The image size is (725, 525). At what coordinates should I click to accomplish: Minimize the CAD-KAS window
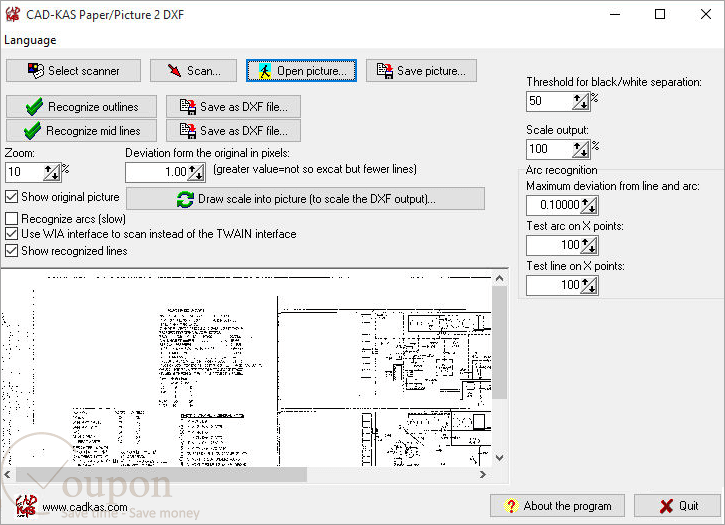pos(615,14)
